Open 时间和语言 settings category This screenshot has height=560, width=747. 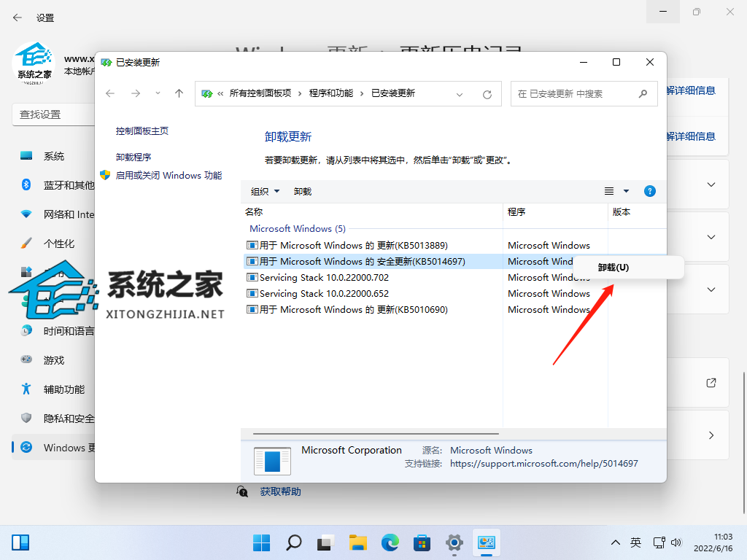[53, 331]
